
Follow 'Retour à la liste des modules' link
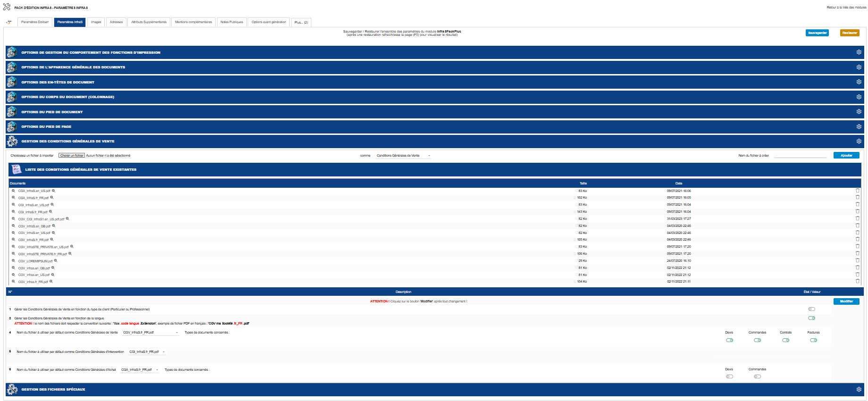pyautogui.click(x=846, y=8)
